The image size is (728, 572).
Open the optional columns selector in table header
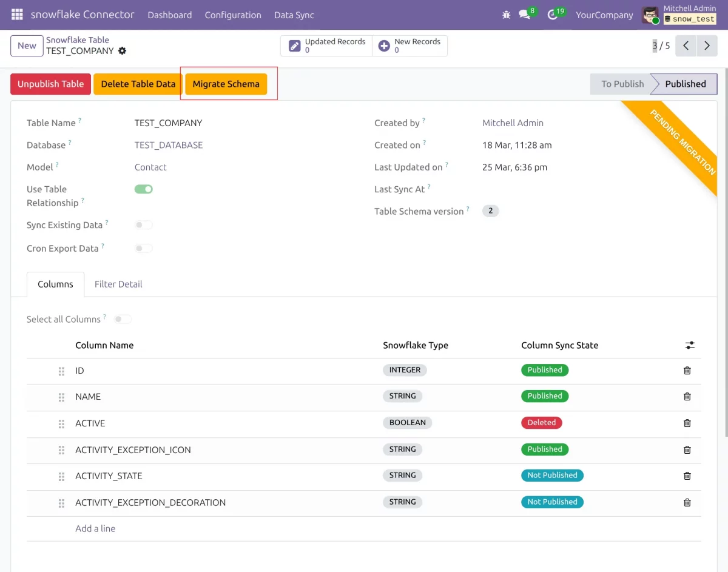[x=690, y=345]
